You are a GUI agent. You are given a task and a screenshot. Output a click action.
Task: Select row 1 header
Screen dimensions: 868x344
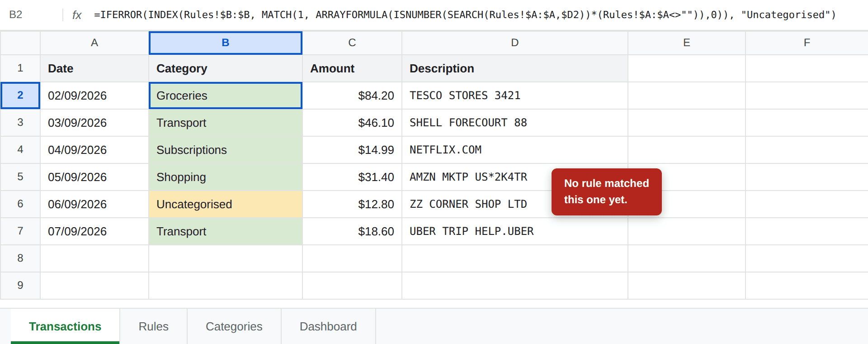[20, 68]
